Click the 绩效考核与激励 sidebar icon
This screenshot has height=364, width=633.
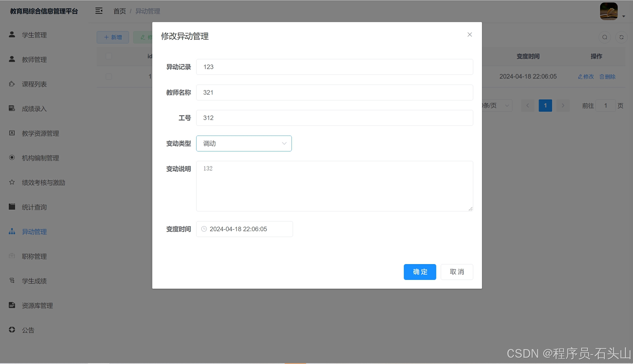click(12, 182)
